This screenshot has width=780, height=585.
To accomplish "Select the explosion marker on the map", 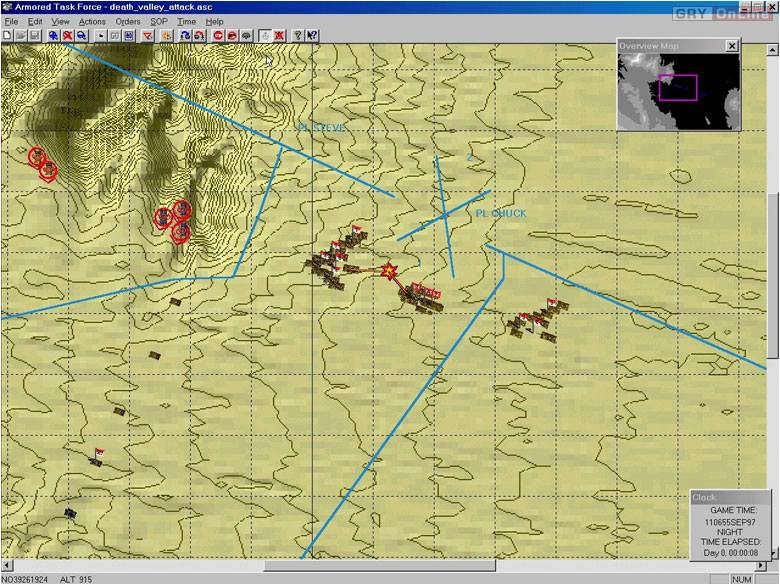I will (388, 271).
